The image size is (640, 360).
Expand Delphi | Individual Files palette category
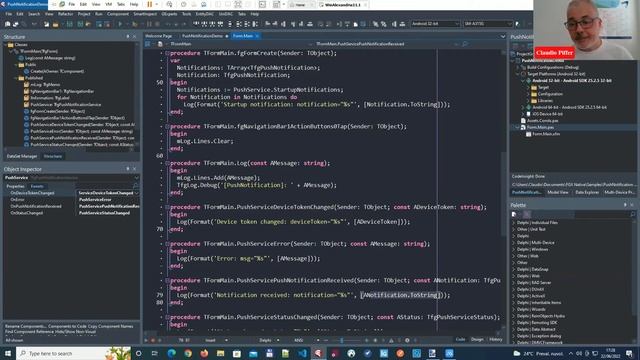pos(513,223)
